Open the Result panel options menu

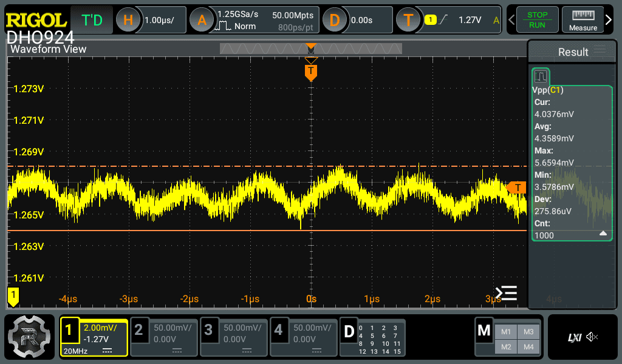click(600, 51)
